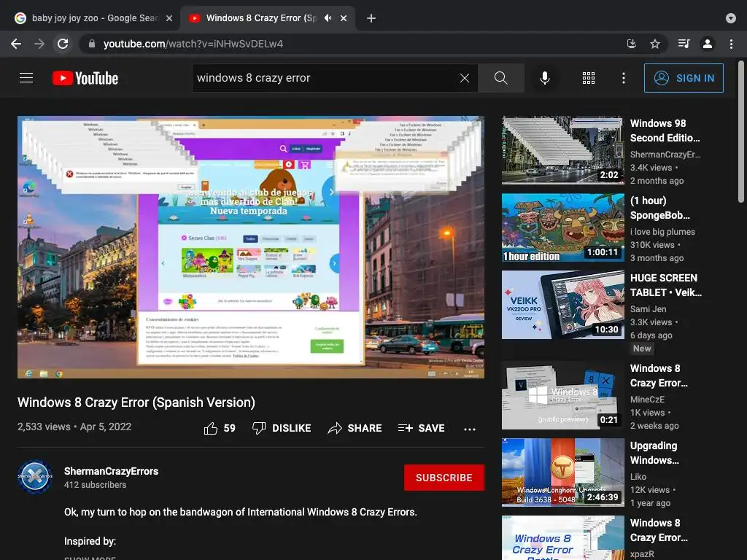Subscribe to ShermanCrazyErrors
This screenshot has width=747, height=560.
[x=444, y=478]
